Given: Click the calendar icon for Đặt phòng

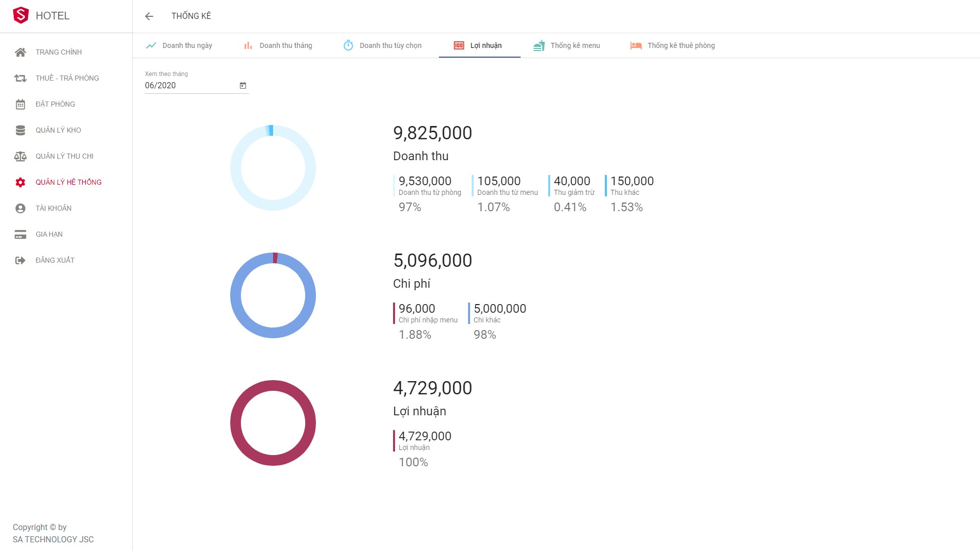Looking at the screenshot, I should pyautogui.click(x=20, y=104).
